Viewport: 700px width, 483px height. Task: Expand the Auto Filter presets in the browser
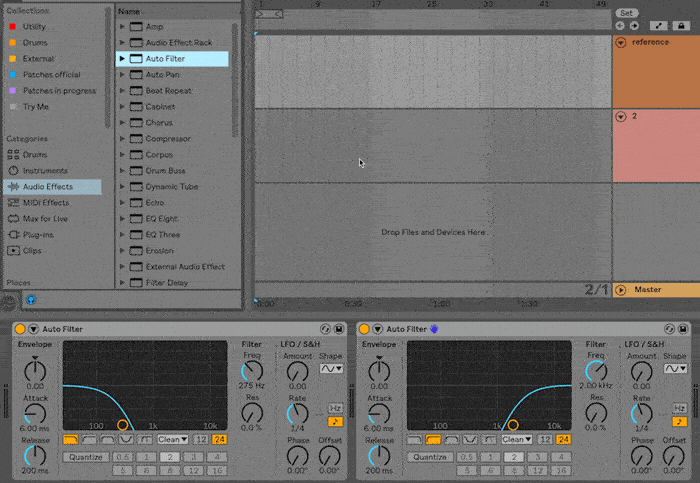[x=122, y=58]
